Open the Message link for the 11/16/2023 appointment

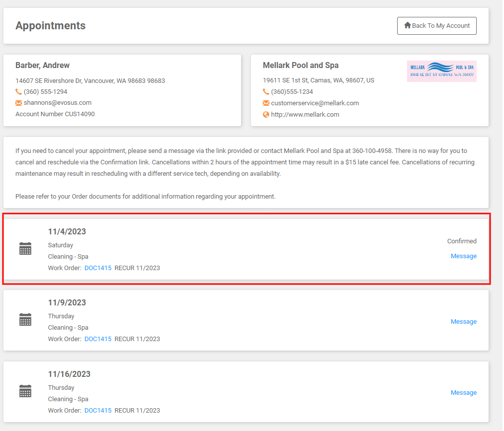coord(463,392)
